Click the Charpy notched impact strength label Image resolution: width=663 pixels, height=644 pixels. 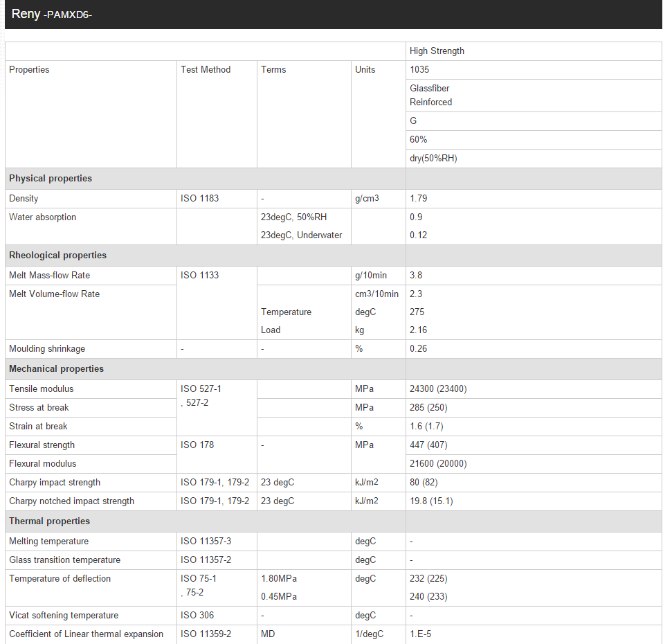pyautogui.click(x=71, y=501)
